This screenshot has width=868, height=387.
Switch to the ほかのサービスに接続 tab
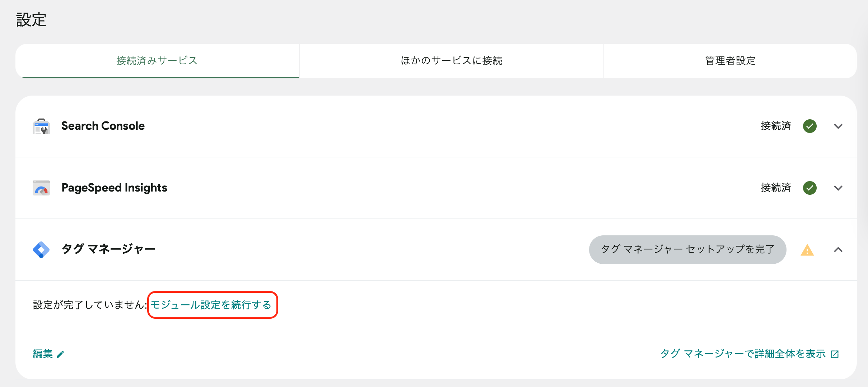[451, 61]
